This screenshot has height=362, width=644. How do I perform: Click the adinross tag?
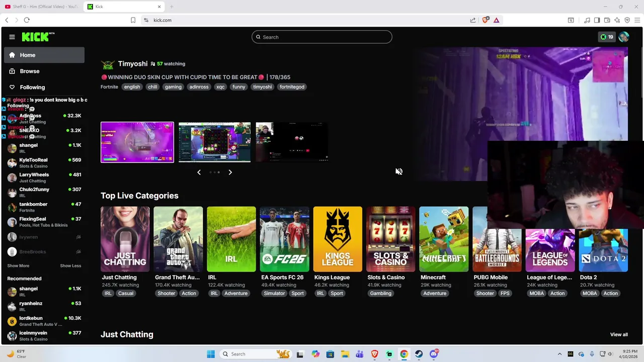point(199,87)
